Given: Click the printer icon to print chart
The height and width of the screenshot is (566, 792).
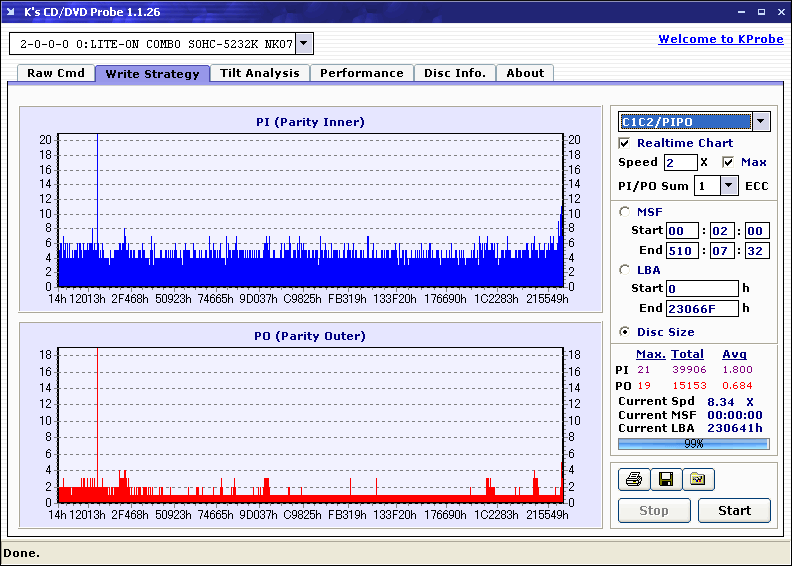Looking at the screenshot, I should tap(633, 480).
